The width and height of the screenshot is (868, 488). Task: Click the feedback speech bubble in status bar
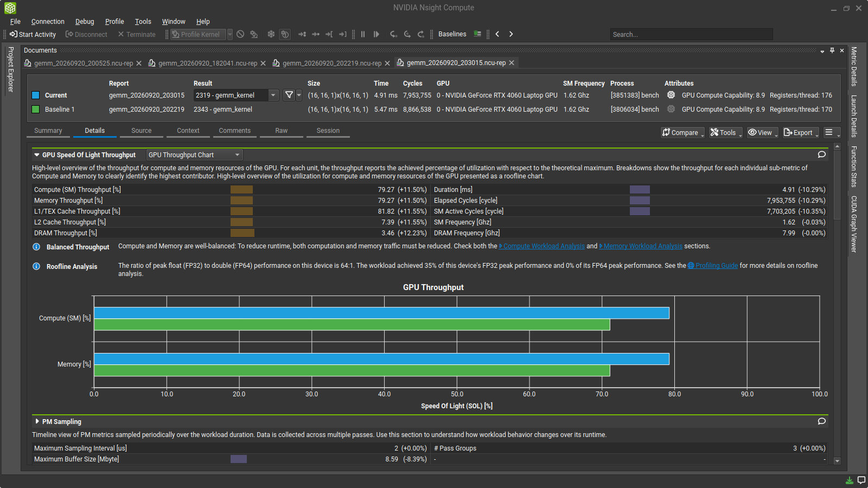click(x=861, y=480)
